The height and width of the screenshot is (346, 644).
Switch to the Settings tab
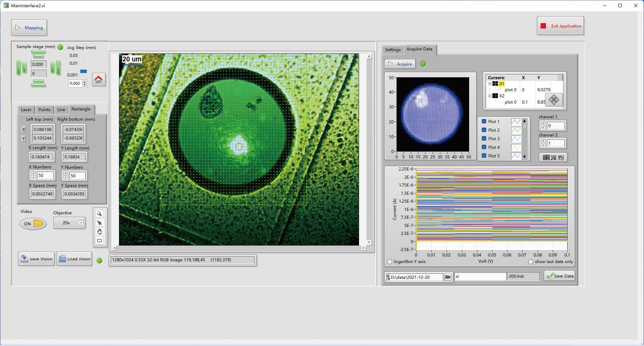tap(393, 50)
